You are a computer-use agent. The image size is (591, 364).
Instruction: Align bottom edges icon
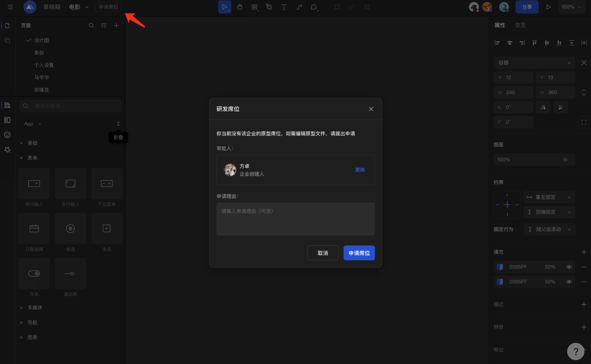(x=559, y=43)
